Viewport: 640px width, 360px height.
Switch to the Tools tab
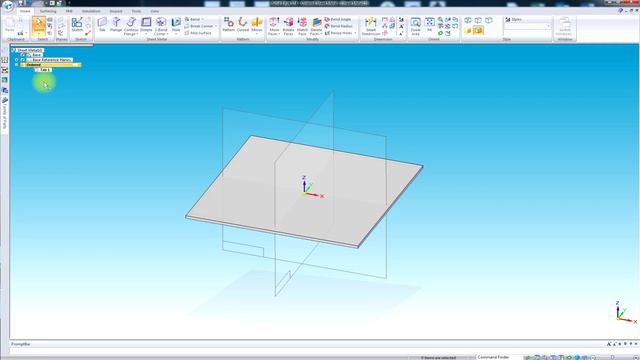(x=136, y=11)
